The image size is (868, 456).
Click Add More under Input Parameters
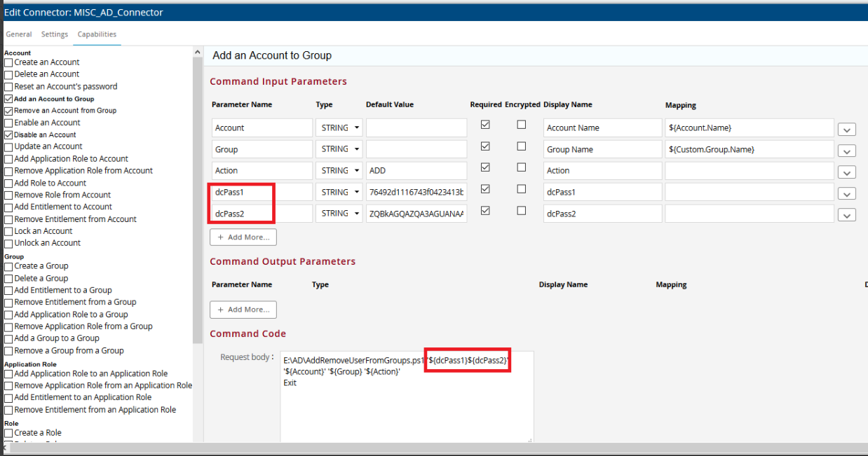click(x=243, y=237)
